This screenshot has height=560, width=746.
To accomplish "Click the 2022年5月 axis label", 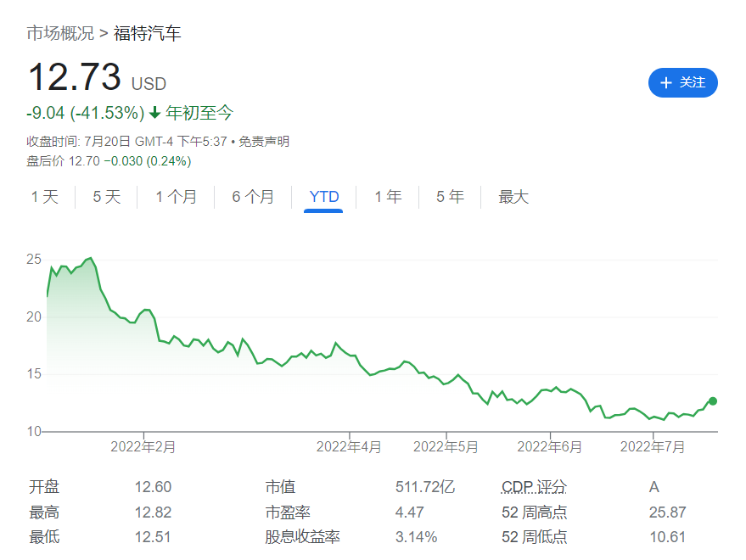I will pos(446,447).
